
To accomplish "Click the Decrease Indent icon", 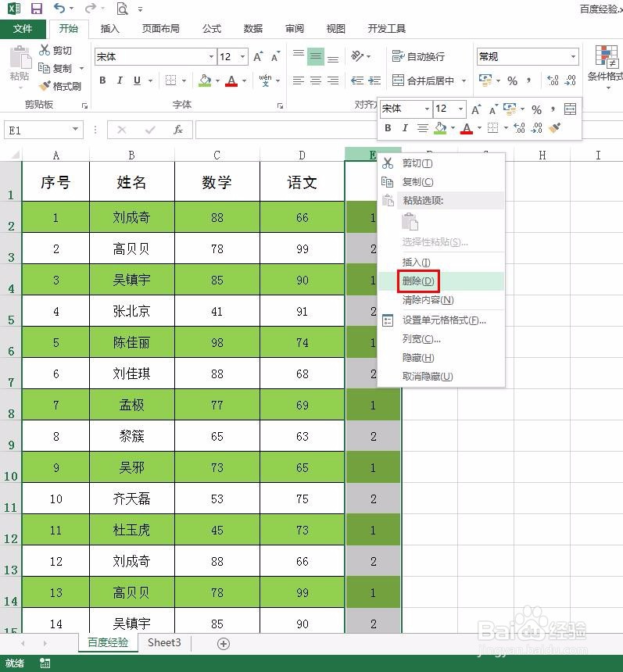I will [x=357, y=80].
